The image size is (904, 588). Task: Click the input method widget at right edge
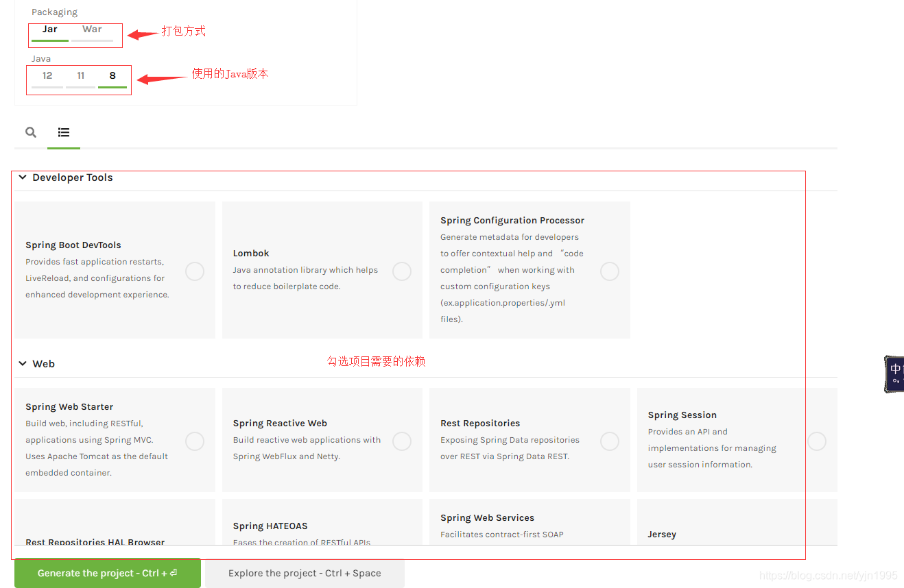point(894,373)
